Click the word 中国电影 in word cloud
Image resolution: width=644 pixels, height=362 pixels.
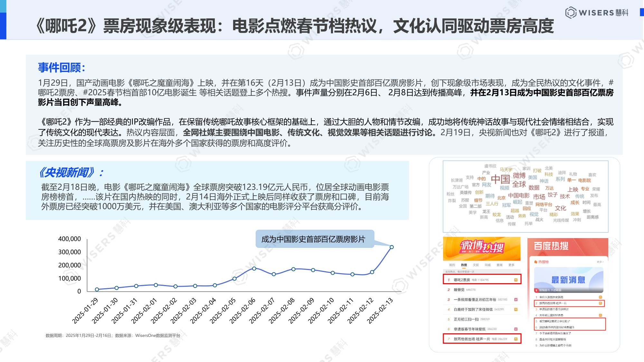pos(519,196)
